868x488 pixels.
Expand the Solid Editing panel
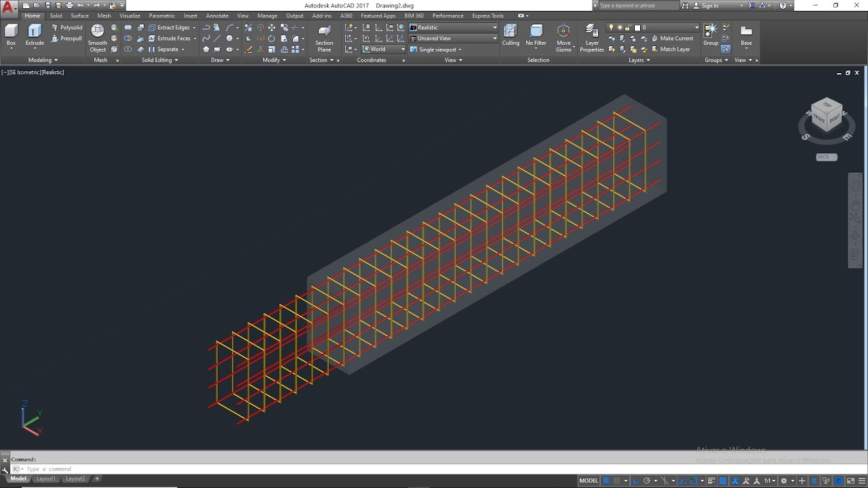pos(159,60)
